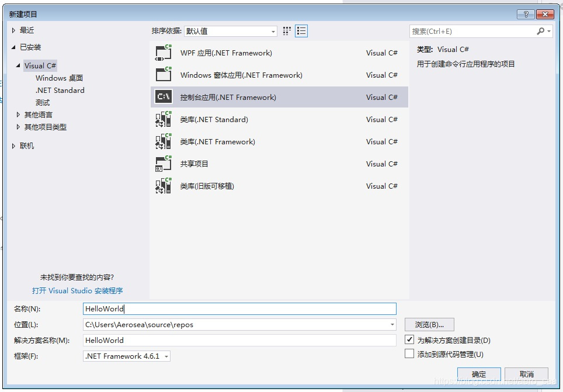Expand the 联机 (Online) tree node
The height and width of the screenshot is (392, 563).
13,145
